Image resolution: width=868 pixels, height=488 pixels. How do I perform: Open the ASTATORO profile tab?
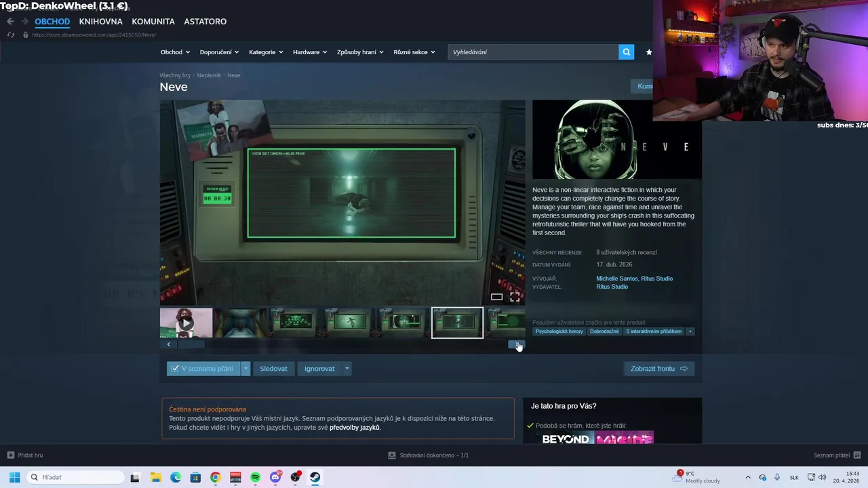point(205,22)
